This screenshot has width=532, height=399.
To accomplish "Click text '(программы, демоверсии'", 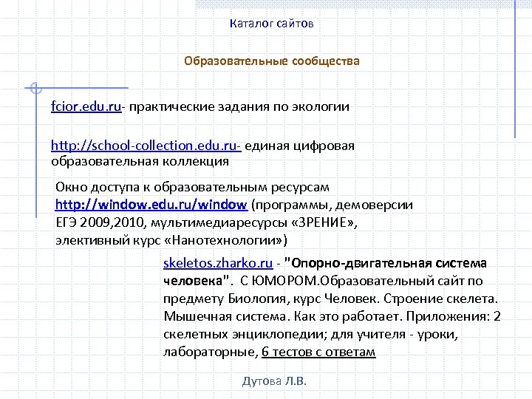I will point(332,205).
